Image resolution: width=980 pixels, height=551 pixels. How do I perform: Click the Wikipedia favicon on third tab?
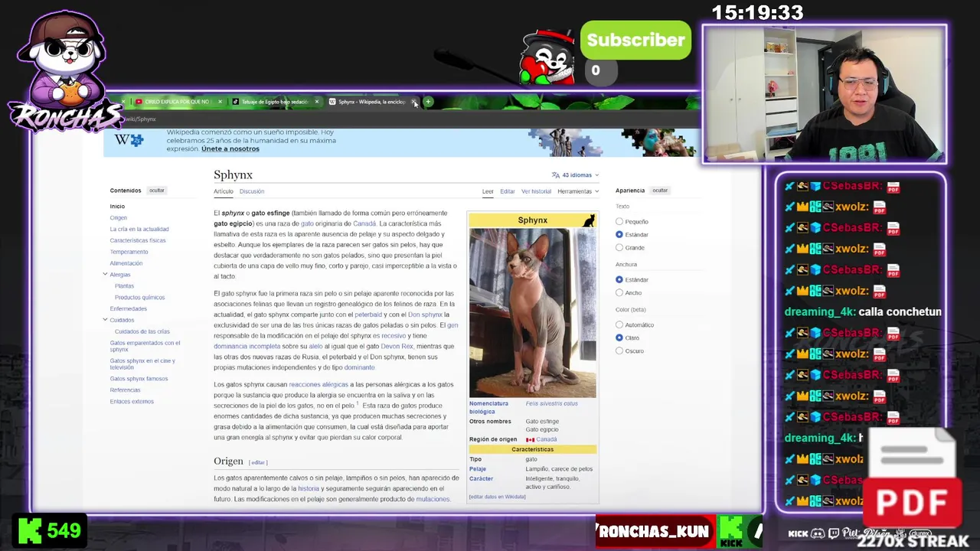tap(332, 102)
